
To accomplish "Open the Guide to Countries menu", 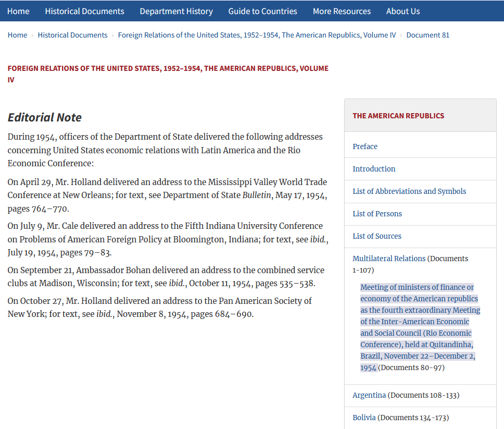I will (x=262, y=11).
